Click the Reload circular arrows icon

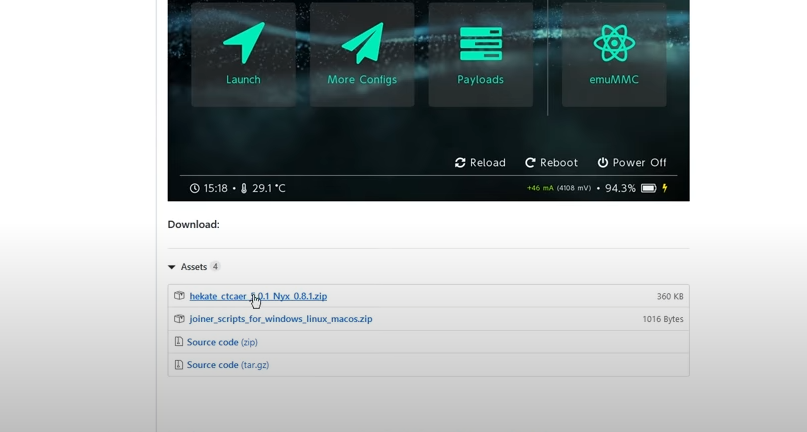click(x=460, y=163)
